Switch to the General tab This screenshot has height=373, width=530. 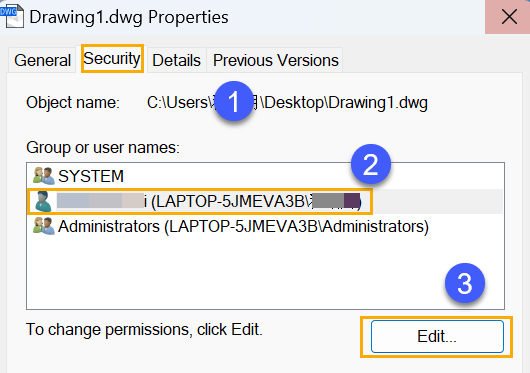pos(42,60)
